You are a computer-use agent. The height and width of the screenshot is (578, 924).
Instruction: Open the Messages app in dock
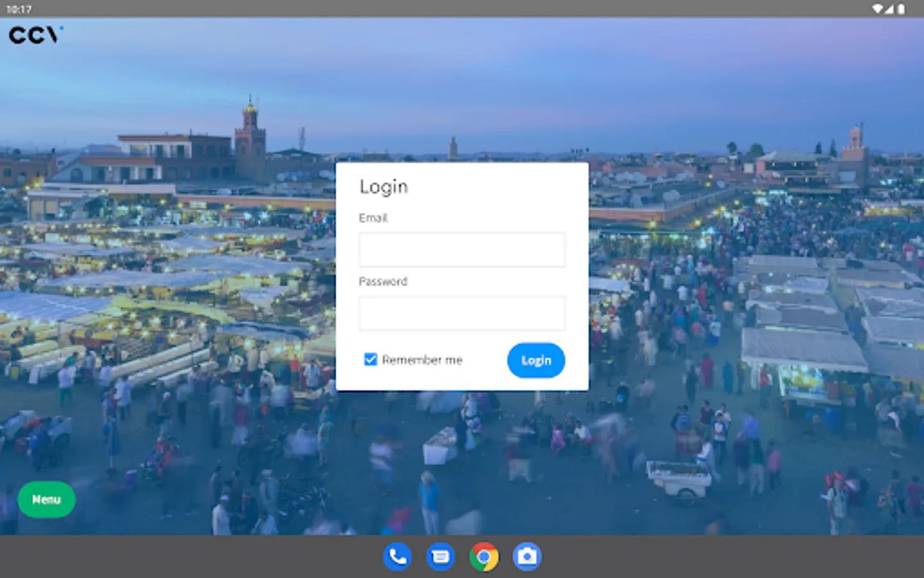(x=440, y=556)
